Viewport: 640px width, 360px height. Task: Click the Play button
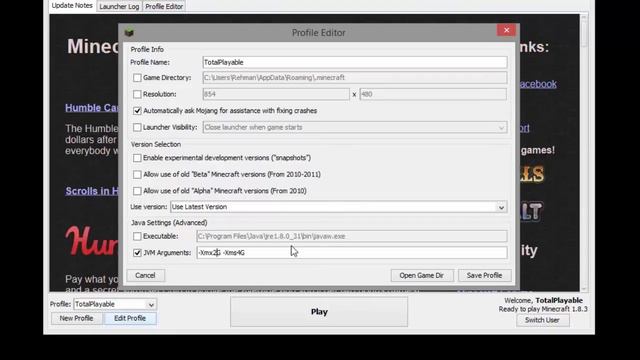(x=319, y=312)
